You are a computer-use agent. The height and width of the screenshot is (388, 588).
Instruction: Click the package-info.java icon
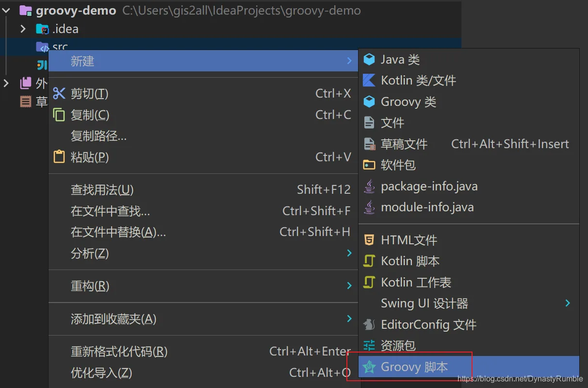pyautogui.click(x=369, y=186)
